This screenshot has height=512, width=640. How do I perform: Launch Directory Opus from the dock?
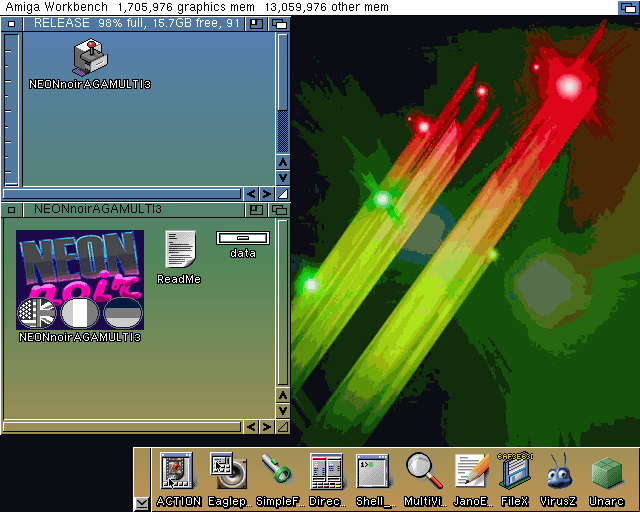(326, 471)
